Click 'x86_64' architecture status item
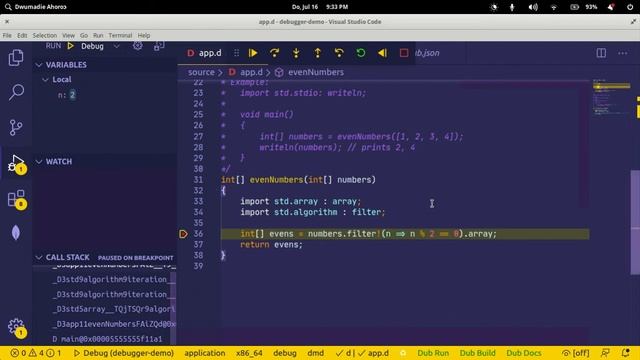 249,353
